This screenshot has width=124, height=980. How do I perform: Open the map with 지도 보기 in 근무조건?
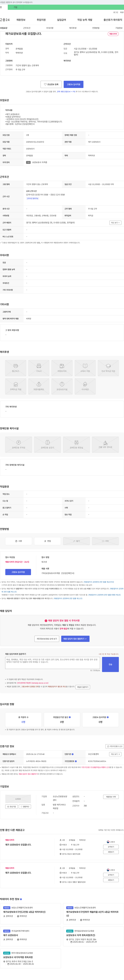115,223
